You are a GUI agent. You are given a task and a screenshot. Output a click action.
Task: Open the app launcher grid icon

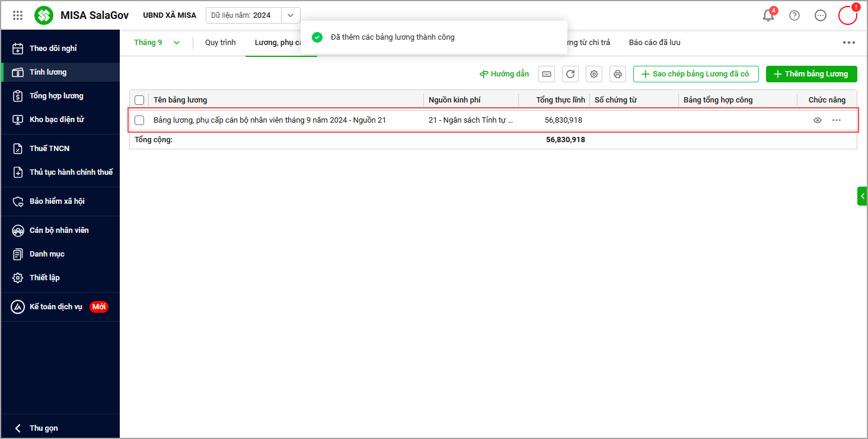[x=18, y=15]
